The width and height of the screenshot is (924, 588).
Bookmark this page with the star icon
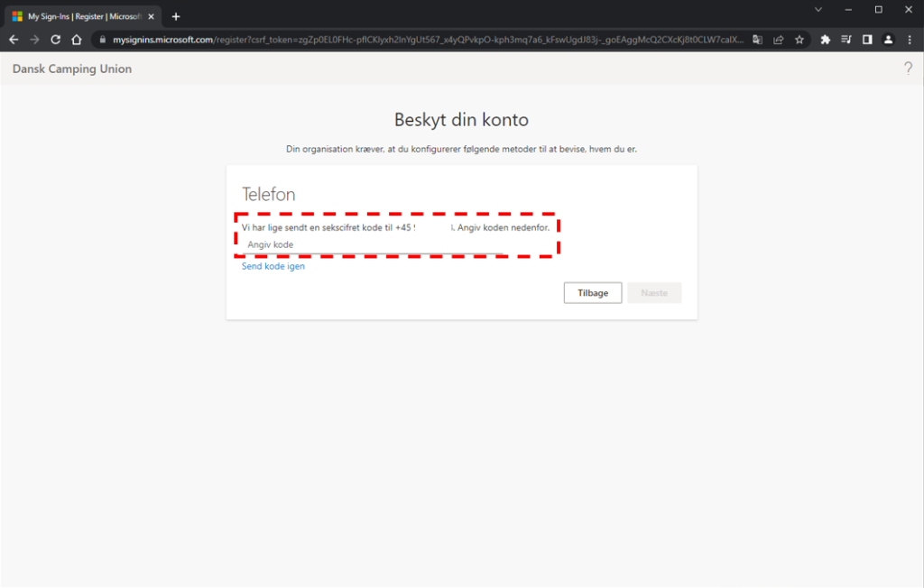pyautogui.click(x=799, y=40)
